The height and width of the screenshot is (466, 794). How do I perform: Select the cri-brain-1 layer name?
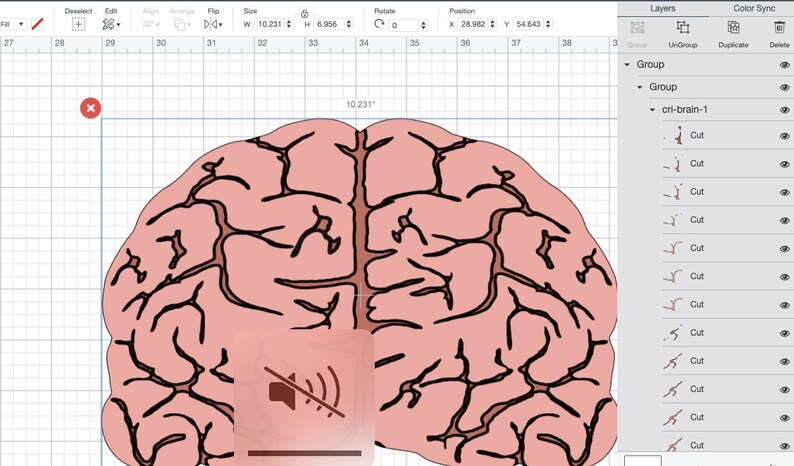(x=685, y=109)
